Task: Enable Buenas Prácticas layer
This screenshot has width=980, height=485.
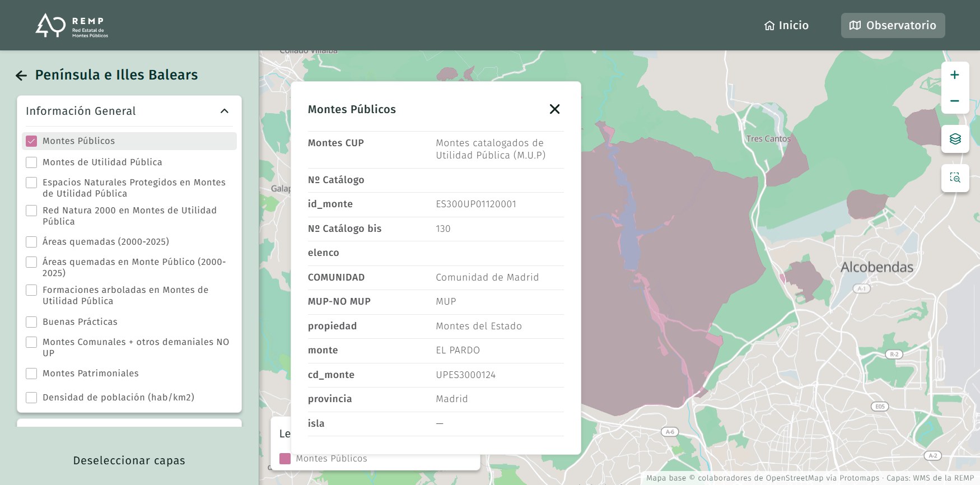Action: coord(31,322)
